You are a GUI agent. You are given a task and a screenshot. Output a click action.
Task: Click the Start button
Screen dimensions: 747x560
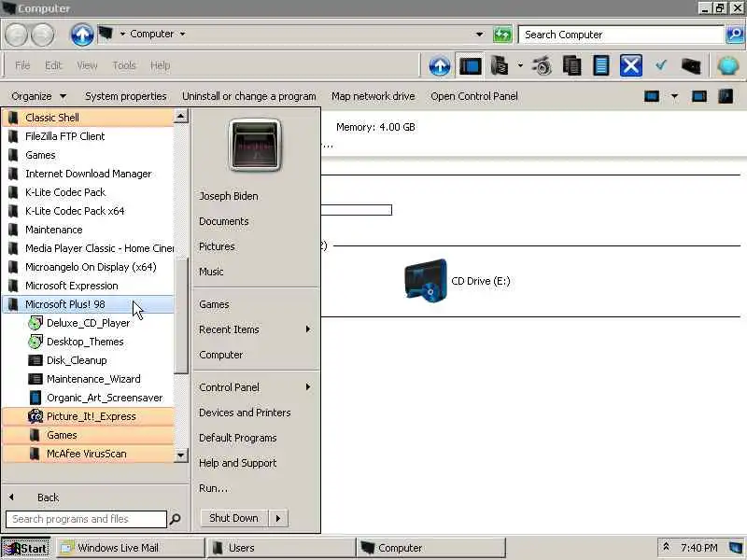click(26, 548)
